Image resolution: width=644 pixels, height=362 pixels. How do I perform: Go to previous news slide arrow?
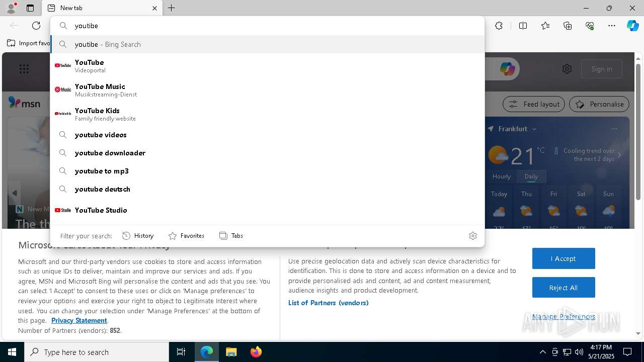(x=15, y=193)
